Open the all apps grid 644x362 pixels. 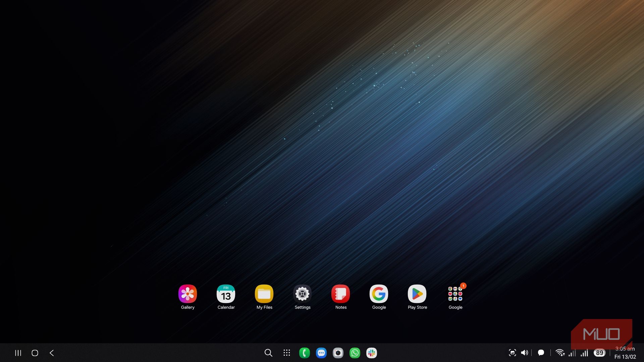tap(286, 353)
